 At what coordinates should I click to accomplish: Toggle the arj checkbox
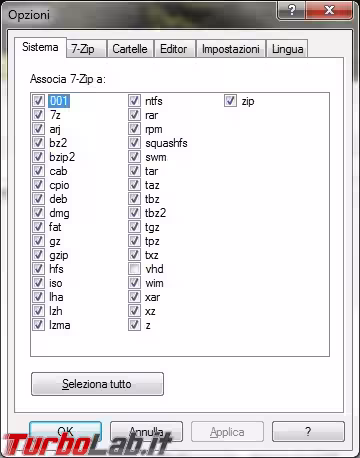(38, 129)
